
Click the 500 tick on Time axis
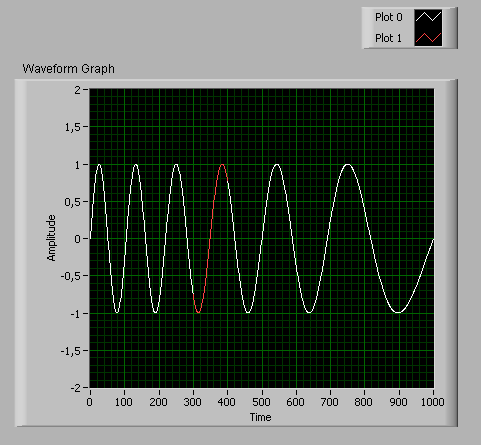pos(261,402)
